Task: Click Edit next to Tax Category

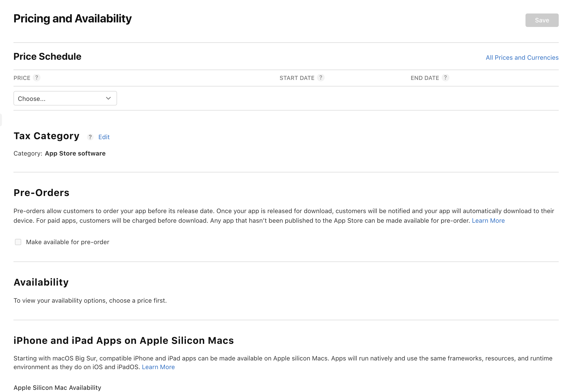Action: point(104,137)
